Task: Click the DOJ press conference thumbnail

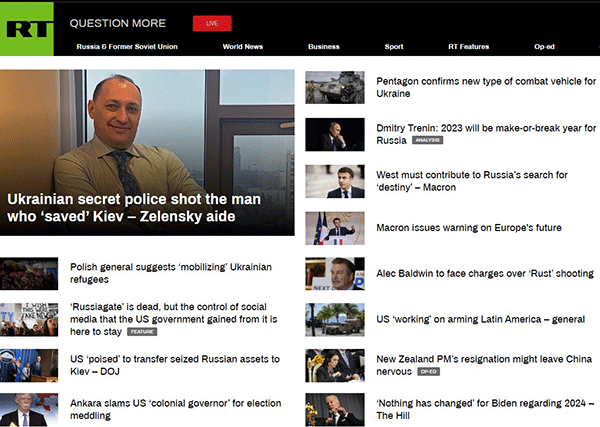Action: tap(29, 365)
